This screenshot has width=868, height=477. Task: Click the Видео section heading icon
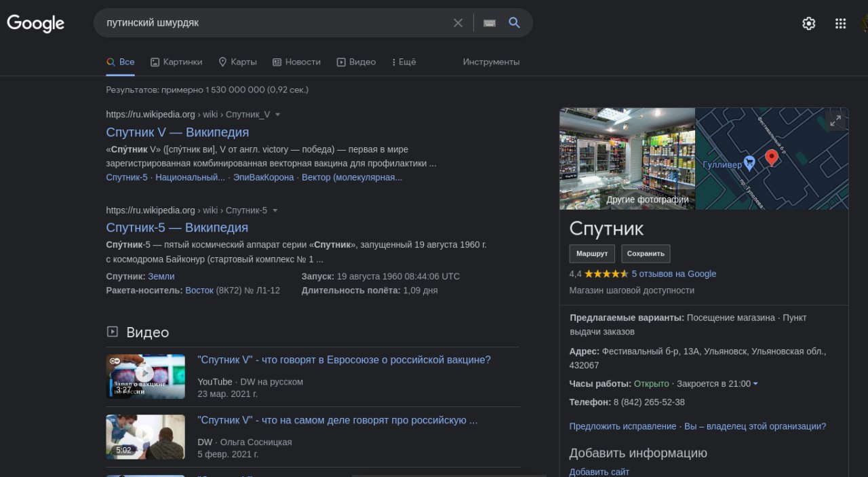(112, 332)
